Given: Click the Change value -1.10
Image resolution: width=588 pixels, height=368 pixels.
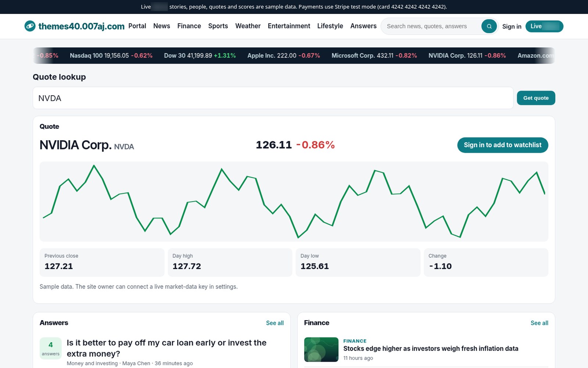Looking at the screenshot, I should click(x=440, y=266).
